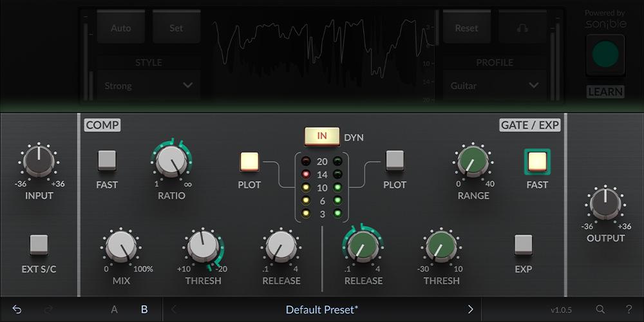
Task: Toggle the gate FAST button
Action: click(537, 162)
